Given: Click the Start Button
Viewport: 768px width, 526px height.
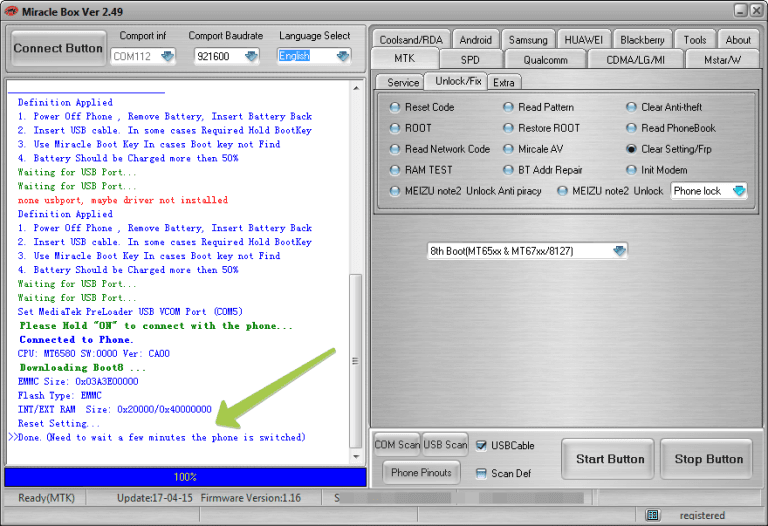Looking at the screenshot, I should [x=610, y=459].
